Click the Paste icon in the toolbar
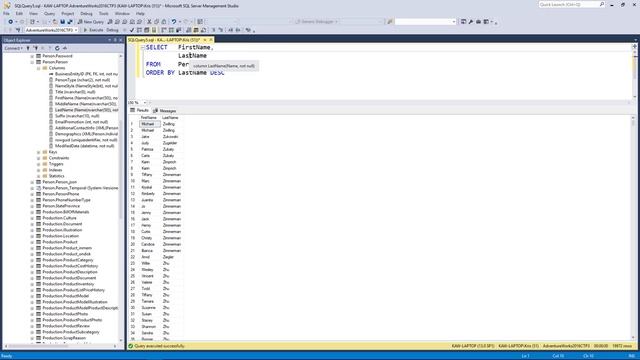This screenshot has width=640, height=360. (x=164, y=22)
